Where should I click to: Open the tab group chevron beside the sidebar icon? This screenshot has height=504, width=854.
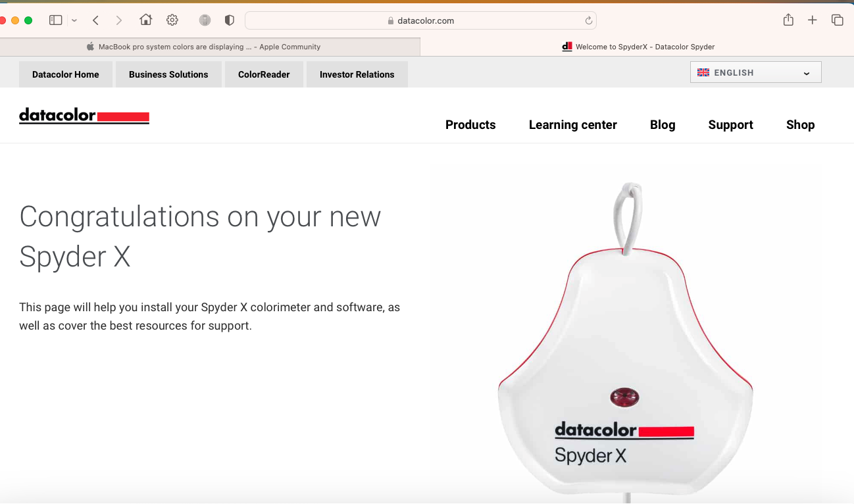coord(74,20)
